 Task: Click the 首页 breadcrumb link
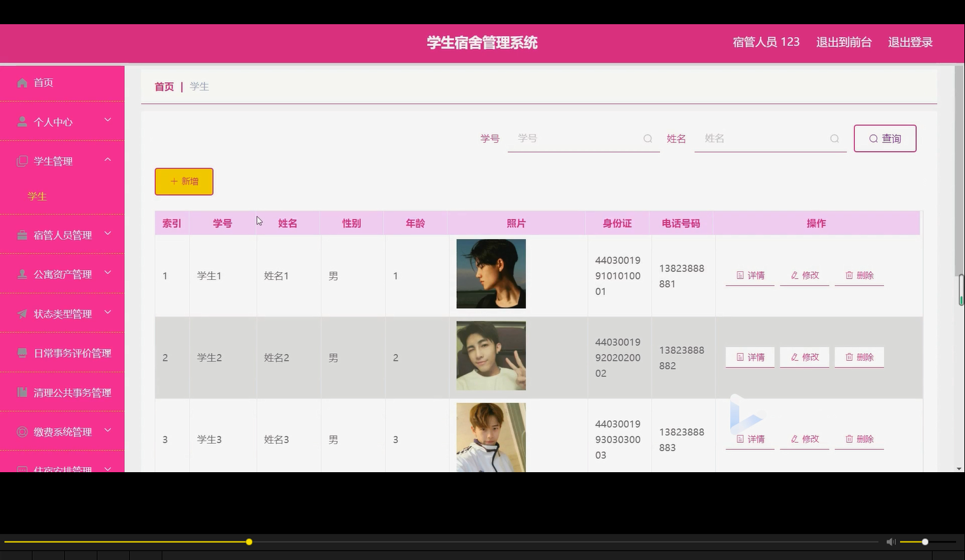[164, 87]
